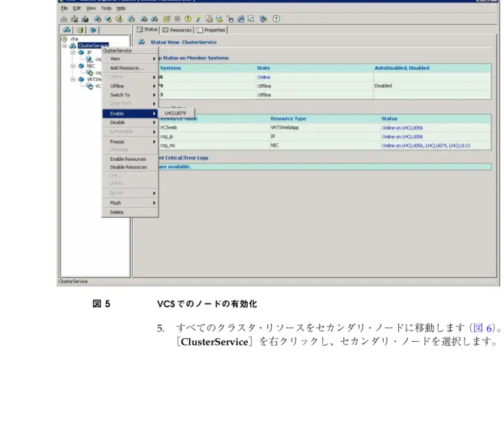
Task: Choose Enable Resources menu item
Action: click(130, 159)
